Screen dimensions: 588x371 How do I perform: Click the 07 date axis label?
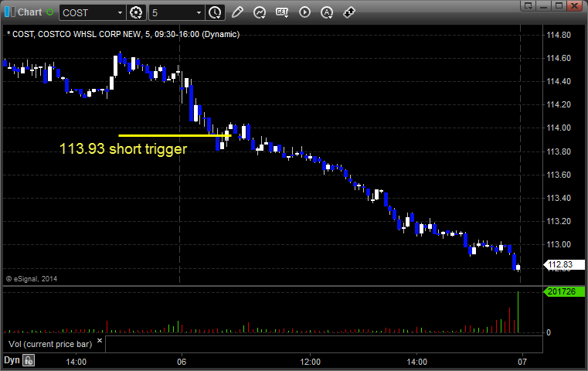pyautogui.click(x=522, y=362)
